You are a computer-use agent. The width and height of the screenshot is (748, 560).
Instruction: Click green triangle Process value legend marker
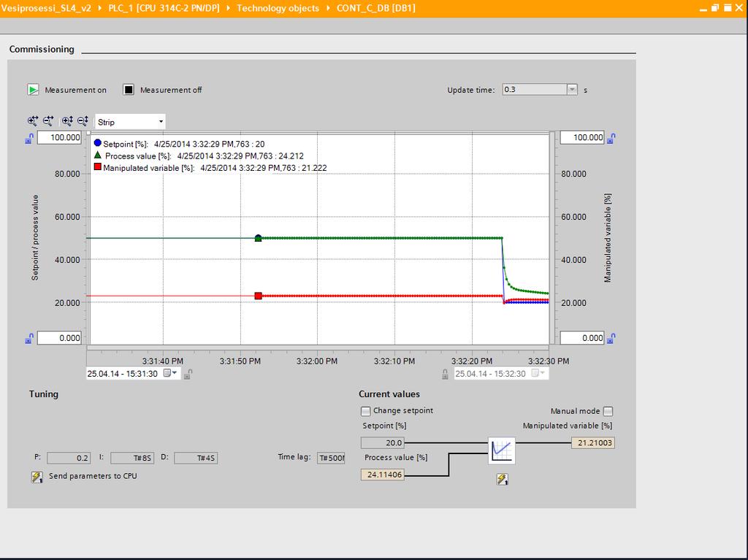(98, 155)
